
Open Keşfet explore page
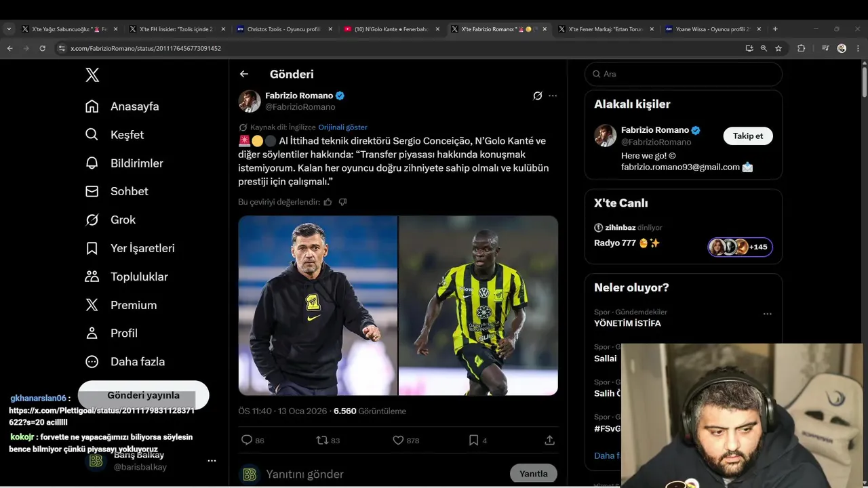pyautogui.click(x=115, y=135)
